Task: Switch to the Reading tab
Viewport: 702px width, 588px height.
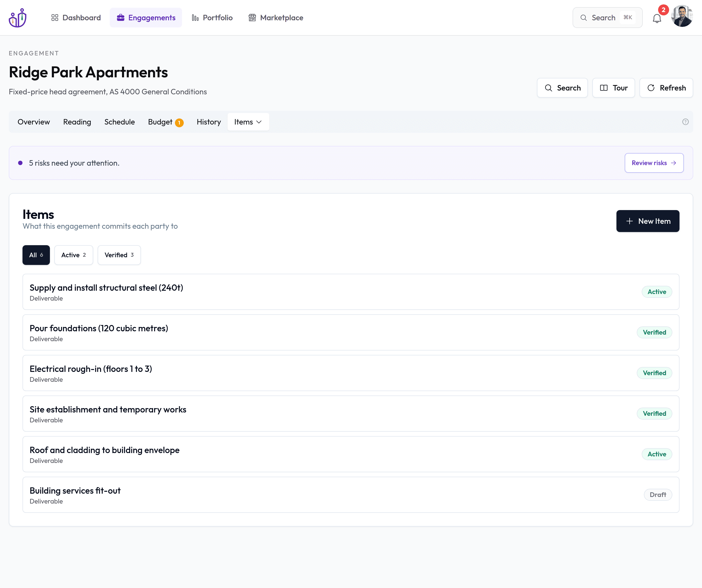Action: pos(77,122)
